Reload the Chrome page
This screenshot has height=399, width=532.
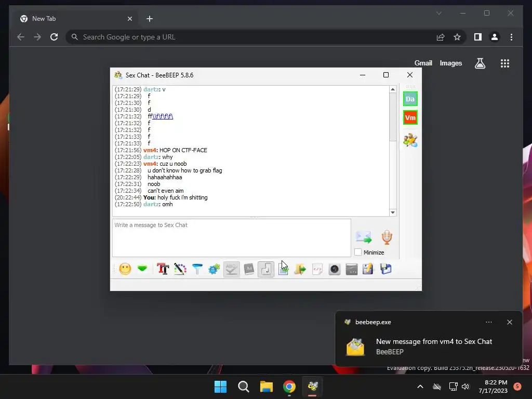click(x=54, y=37)
